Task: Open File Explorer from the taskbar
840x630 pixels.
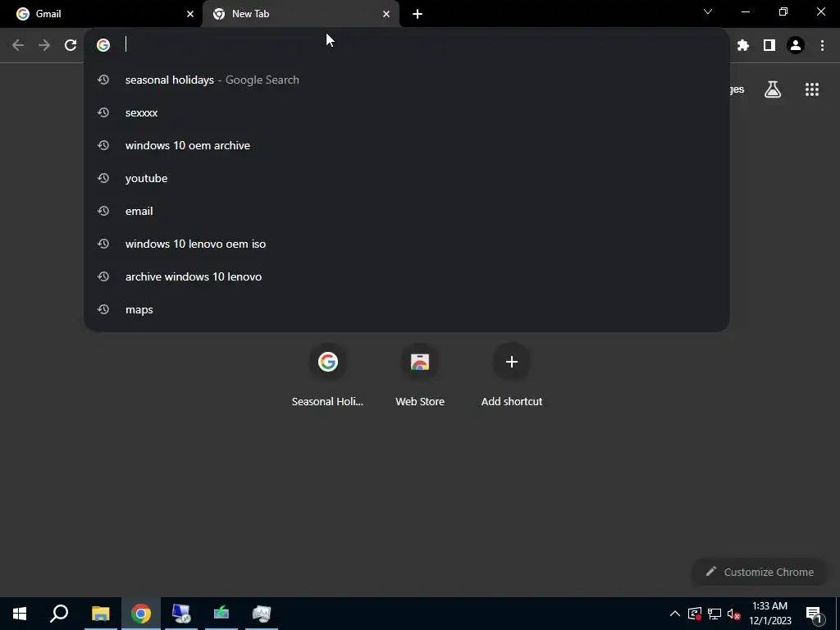Action: coord(101,614)
